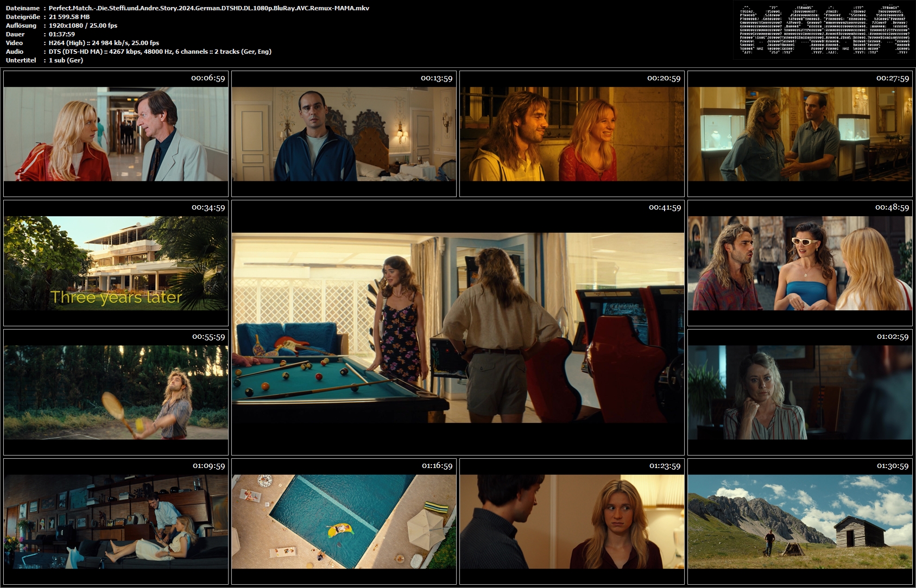Select the aerial pool frame at 01:16:59
The width and height of the screenshot is (916, 588).
point(344,521)
